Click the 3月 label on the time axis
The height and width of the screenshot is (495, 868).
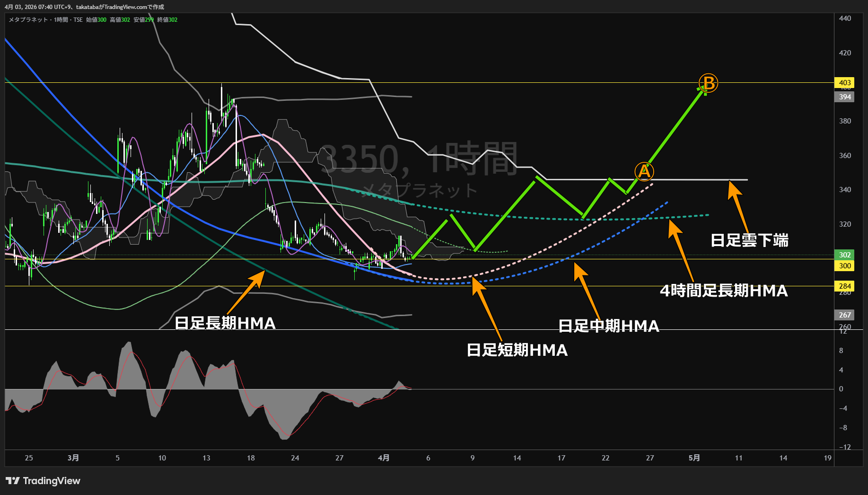tap(73, 458)
